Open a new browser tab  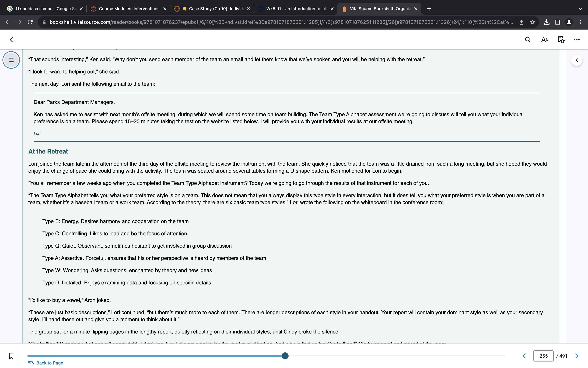pos(429,9)
